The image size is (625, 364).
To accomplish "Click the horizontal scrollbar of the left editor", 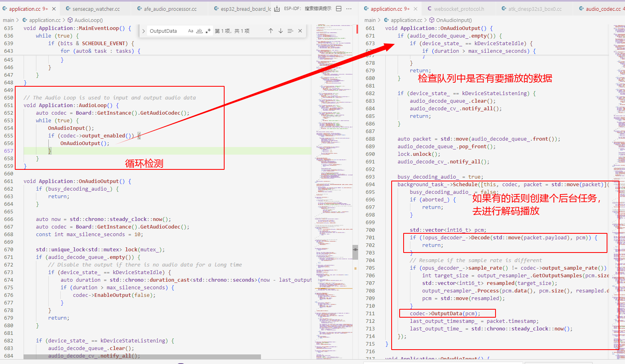I will point(142,356).
